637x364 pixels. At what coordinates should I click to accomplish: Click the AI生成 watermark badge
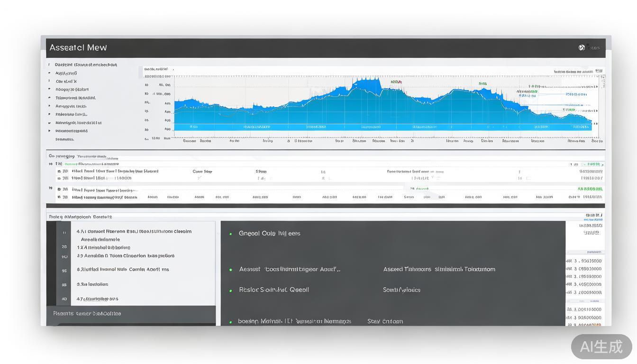tap(601, 346)
